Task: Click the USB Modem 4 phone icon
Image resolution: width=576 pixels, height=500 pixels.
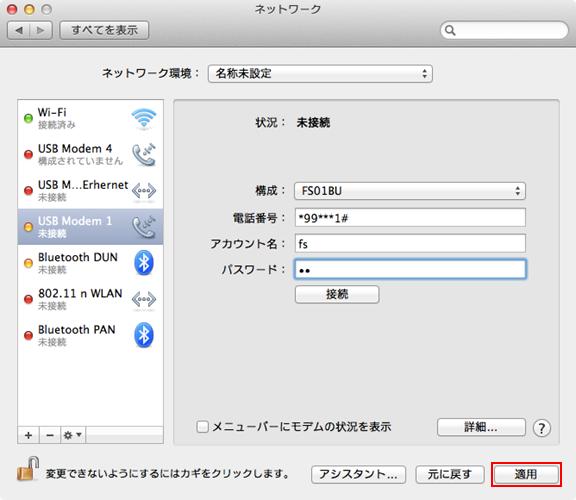Action: pos(144,154)
